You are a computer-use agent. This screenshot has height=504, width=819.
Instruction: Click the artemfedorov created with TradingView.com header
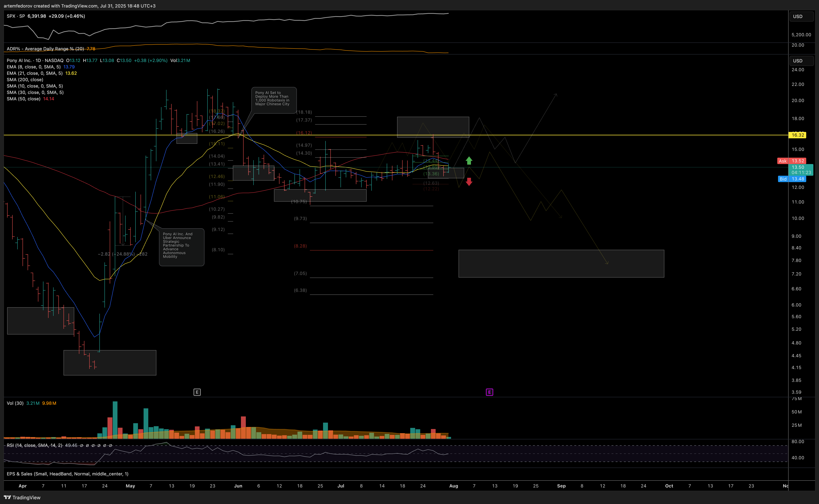coord(80,6)
